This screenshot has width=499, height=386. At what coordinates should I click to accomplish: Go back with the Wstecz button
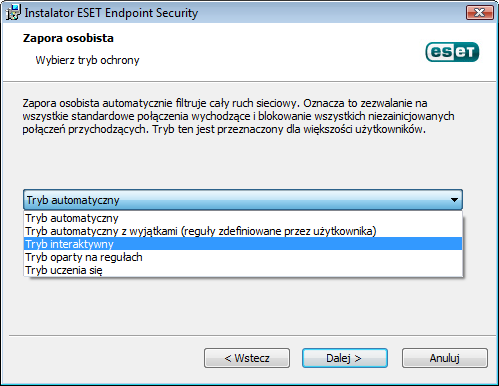(x=247, y=358)
